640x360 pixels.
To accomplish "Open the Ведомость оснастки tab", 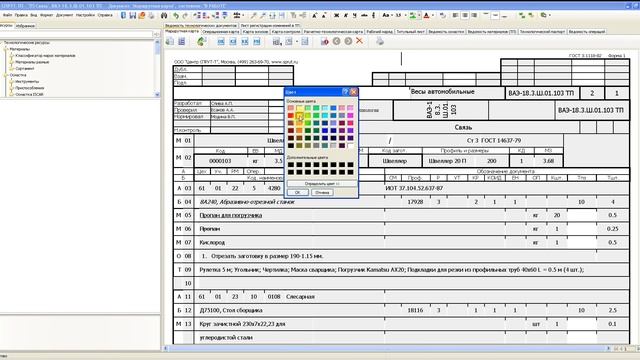I will coord(446,31).
